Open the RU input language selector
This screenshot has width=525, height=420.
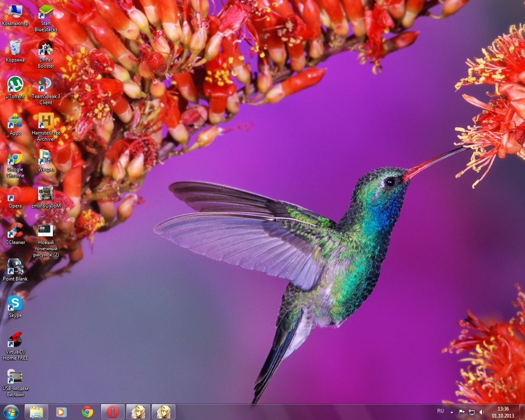coord(440,411)
